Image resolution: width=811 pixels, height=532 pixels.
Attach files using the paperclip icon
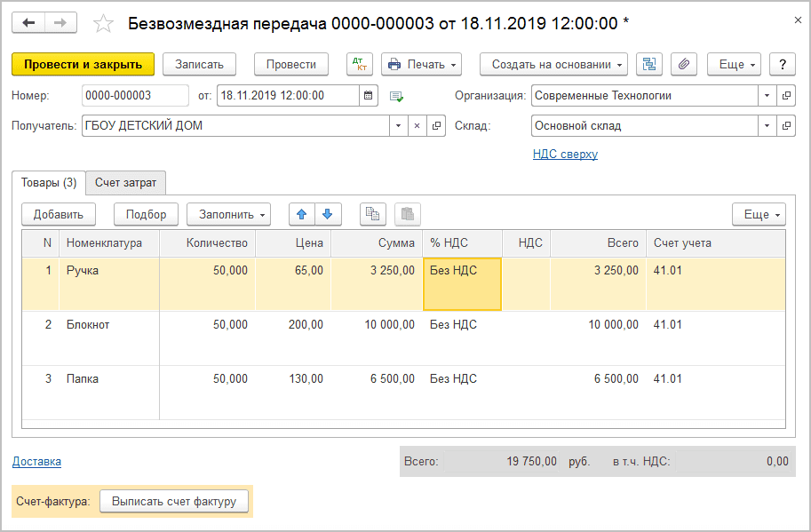pyautogui.click(x=684, y=64)
